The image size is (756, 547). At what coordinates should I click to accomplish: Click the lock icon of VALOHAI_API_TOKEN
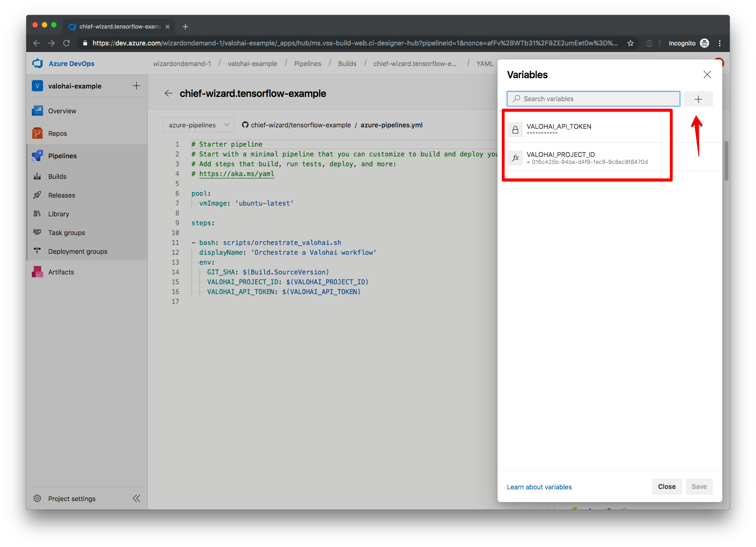[515, 130]
